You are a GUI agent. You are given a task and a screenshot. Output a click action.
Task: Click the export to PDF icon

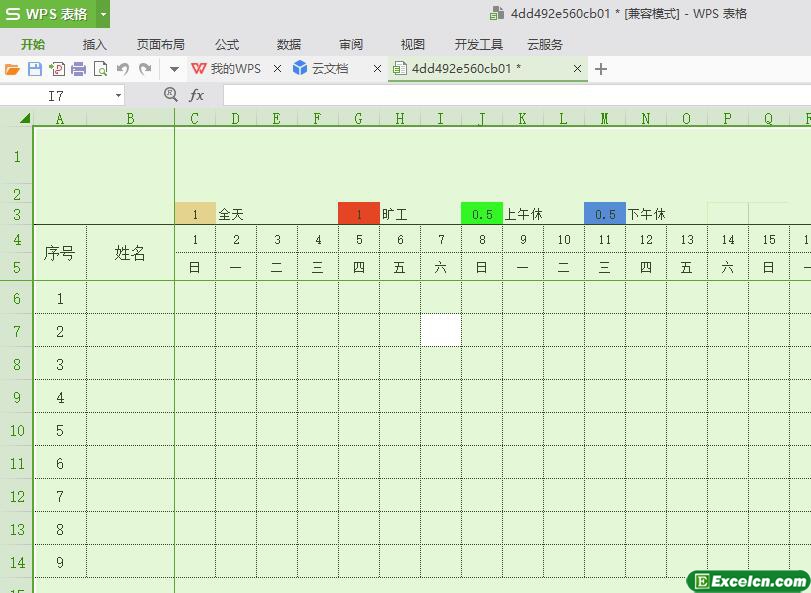point(57,69)
